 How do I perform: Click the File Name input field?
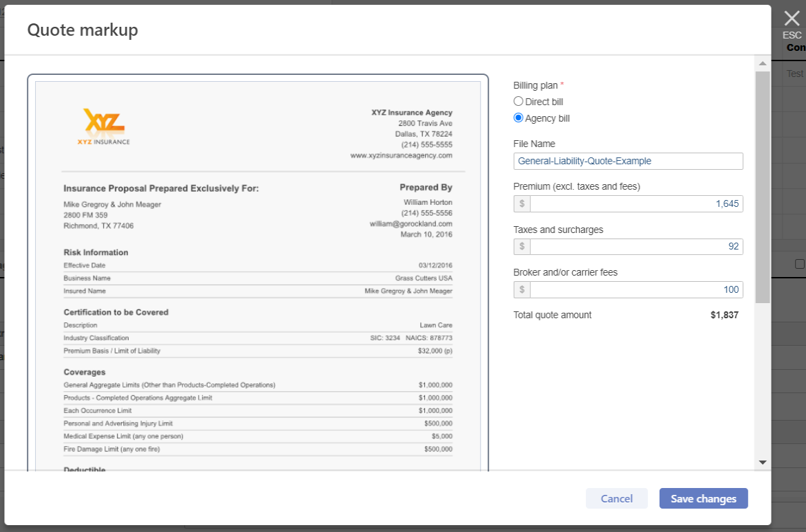628,161
